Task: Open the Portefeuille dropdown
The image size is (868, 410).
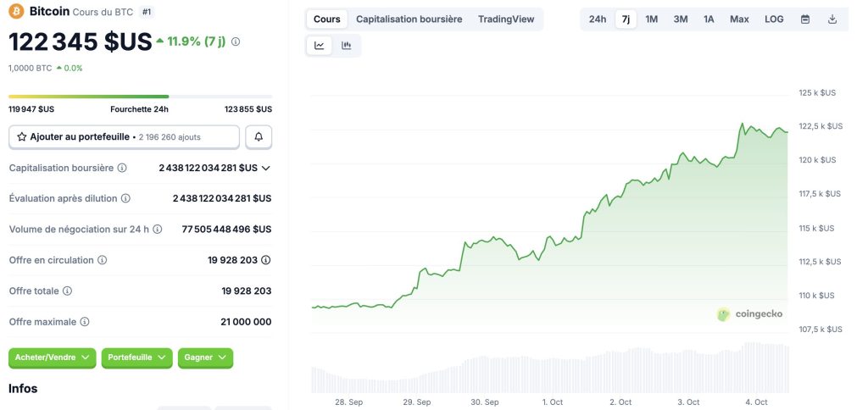Action: pyautogui.click(x=136, y=357)
